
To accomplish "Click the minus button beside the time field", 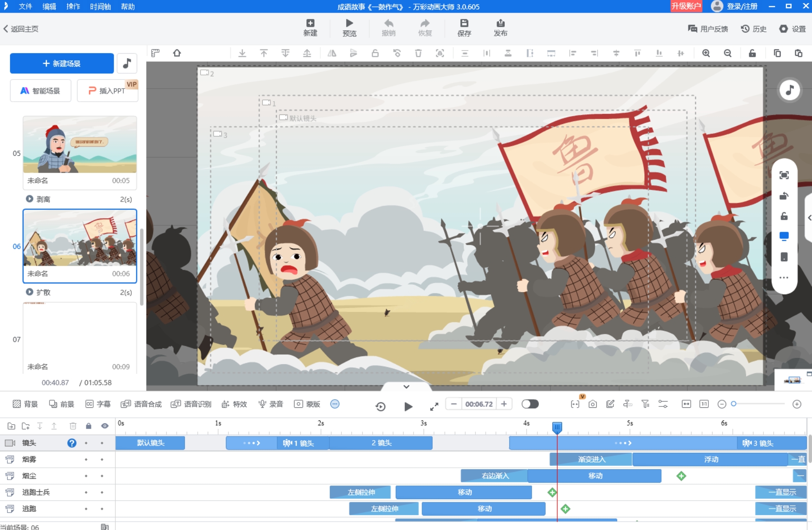I will (x=453, y=404).
